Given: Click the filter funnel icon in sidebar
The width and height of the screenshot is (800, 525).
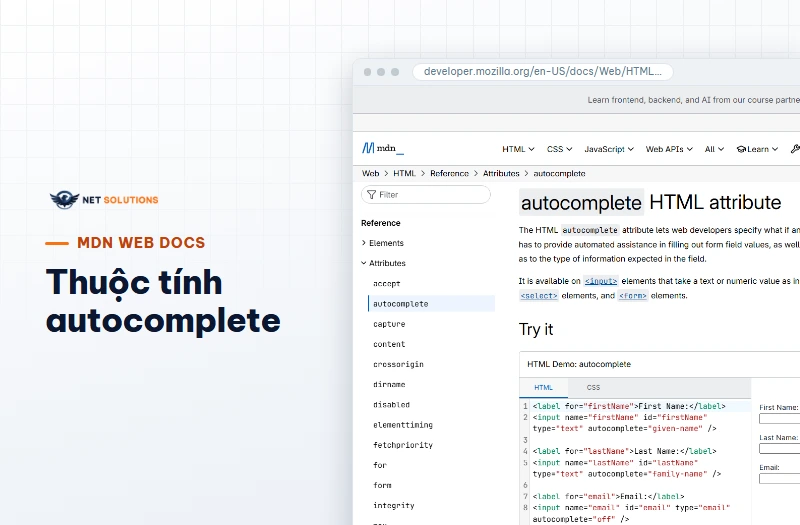Looking at the screenshot, I should pyautogui.click(x=371, y=194).
